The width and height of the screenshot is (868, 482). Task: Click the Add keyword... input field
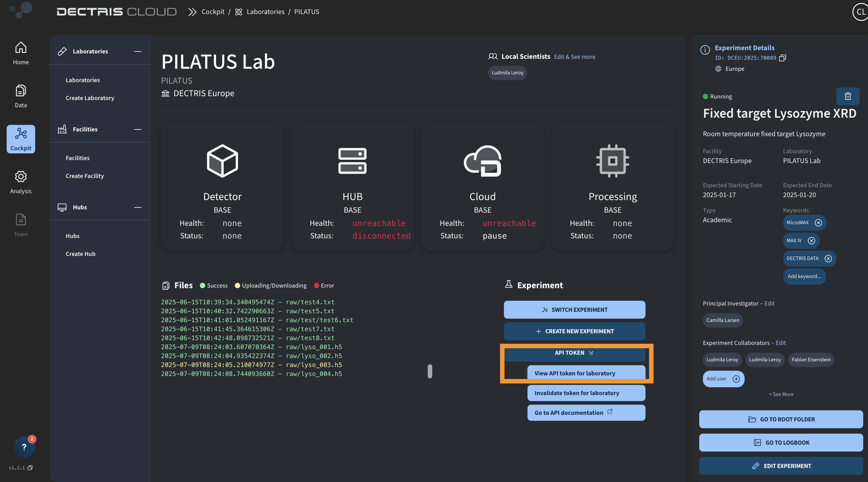coord(804,276)
